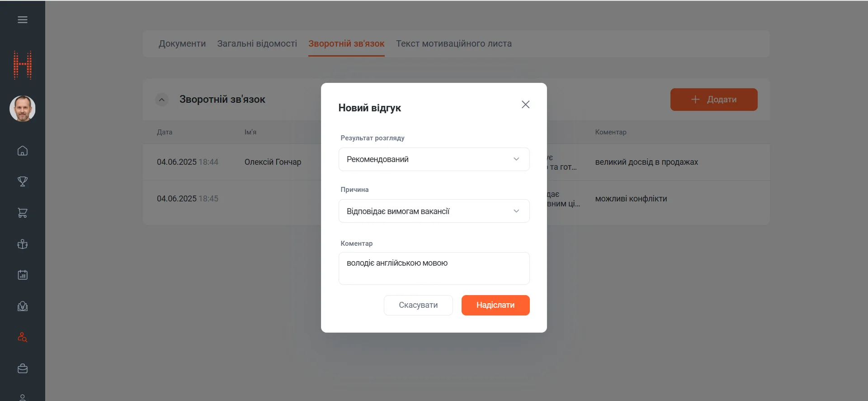Viewport: 868px width, 401px height.
Task: Click the red H logo
Action: (23, 65)
